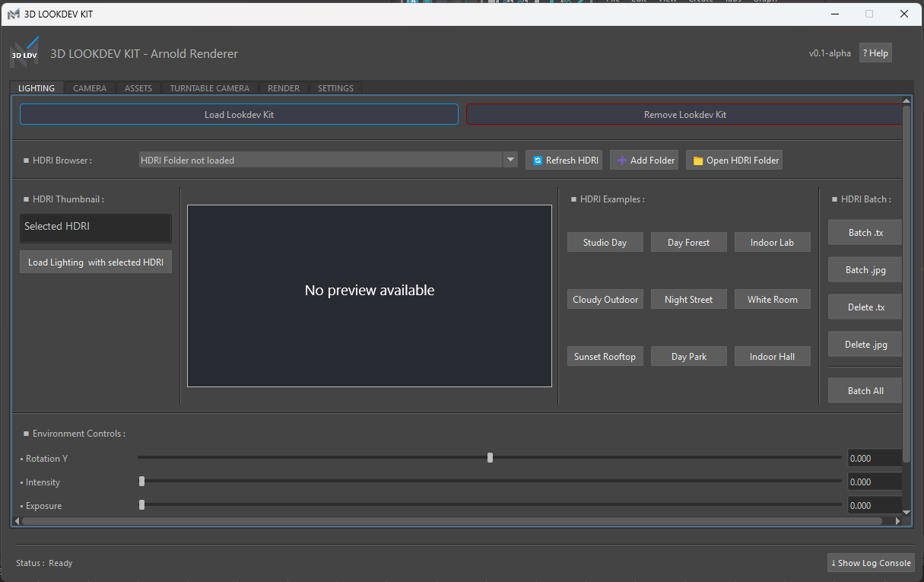Screen dimensions: 924x582
Task: Click the Refresh HDRI button
Action: pyautogui.click(x=564, y=160)
